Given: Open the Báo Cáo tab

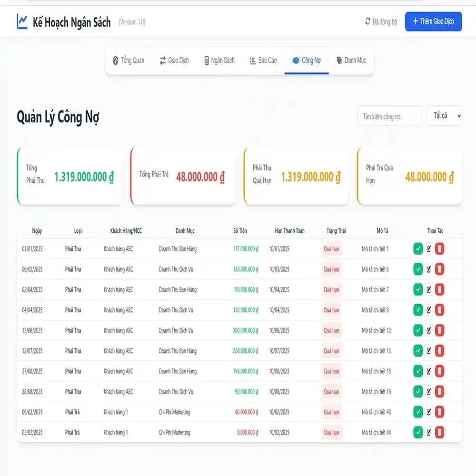Looking at the screenshot, I should coord(263,60).
